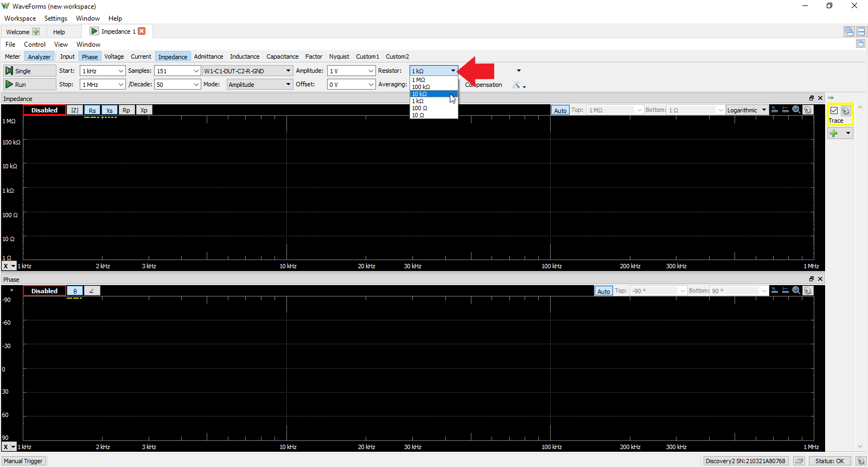Close the Impedance 1 tab
Viewport: 868px width, 467px height.
click(142, 31)
